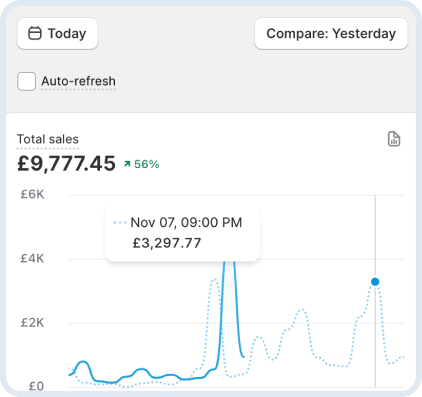This screenshot has height=397, width=422.
Task: Click the vertical hover line on chart
Action: pyautogui.click(x=375, y=333)
